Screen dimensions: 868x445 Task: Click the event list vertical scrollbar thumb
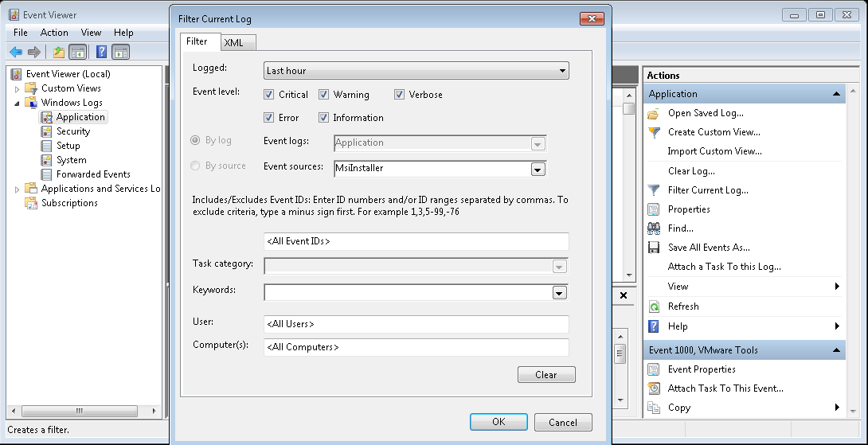tap(628, 108)
